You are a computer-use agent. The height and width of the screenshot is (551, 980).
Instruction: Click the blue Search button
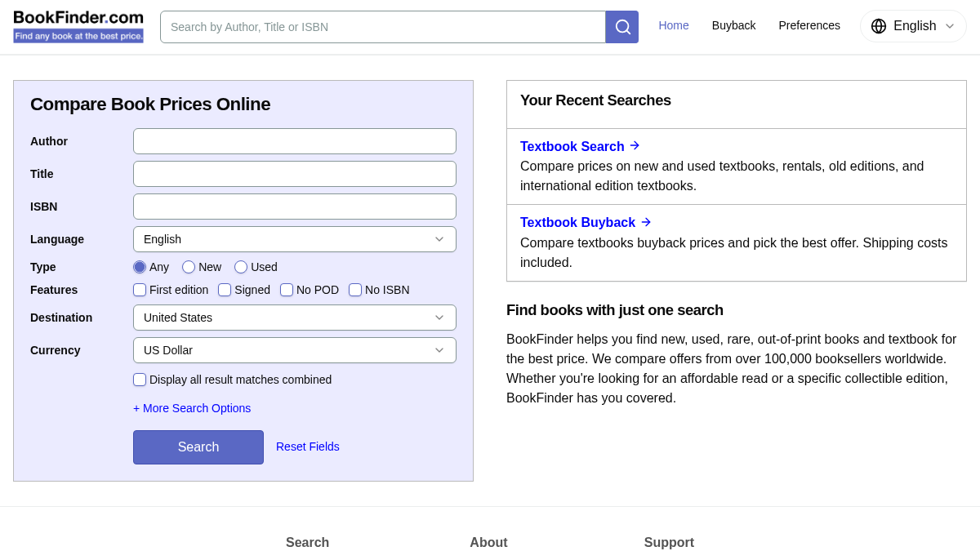[198, 447]
